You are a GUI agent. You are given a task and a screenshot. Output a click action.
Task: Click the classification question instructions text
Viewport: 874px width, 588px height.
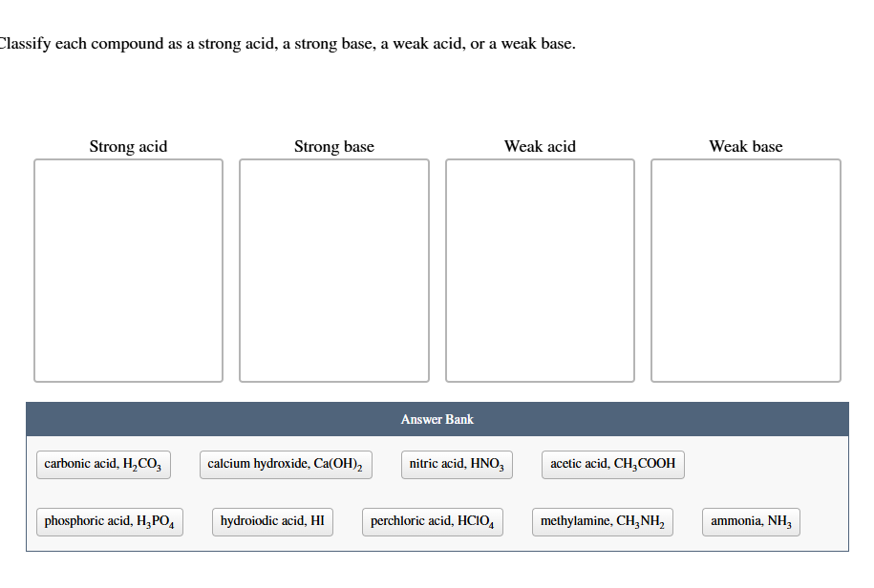pyautogui.click(x=288, y=43)
